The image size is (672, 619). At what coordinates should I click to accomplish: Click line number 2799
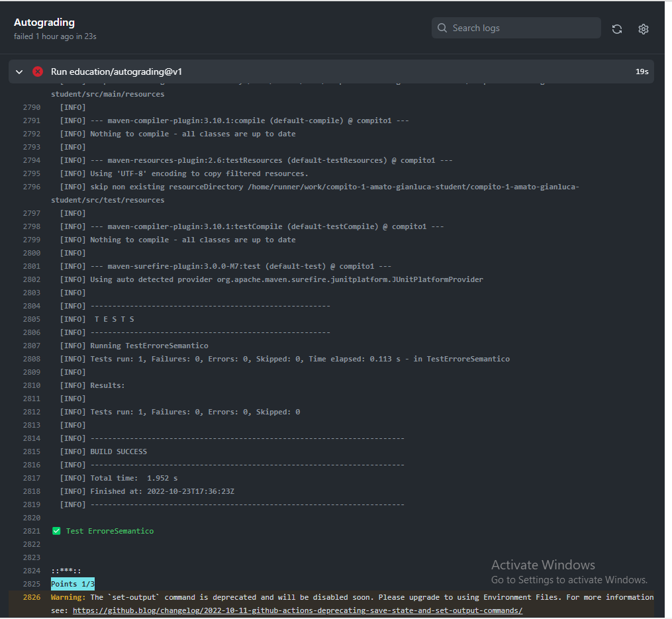(32, 240)
